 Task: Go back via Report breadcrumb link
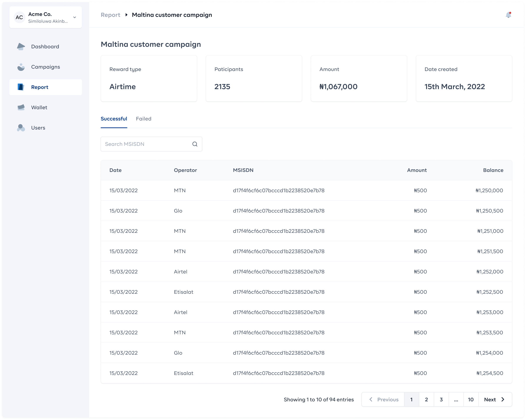(110, 15)
